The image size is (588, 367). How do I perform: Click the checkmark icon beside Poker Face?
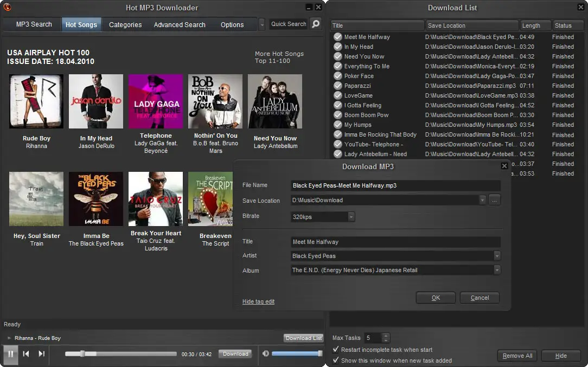[338, 76]
